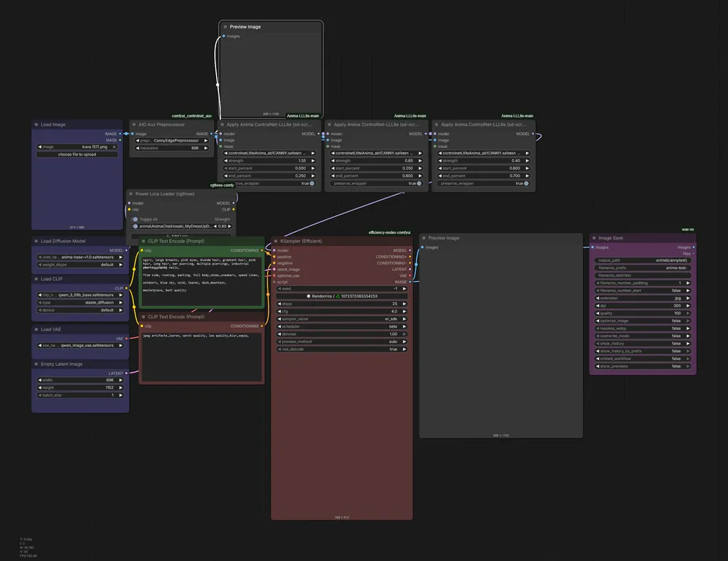Toggle preserve_wrapper on the strength 0.40 ControlNet node
Image resolution: width=728 pixels, height=561 pixels.
(x=483, y=183)
